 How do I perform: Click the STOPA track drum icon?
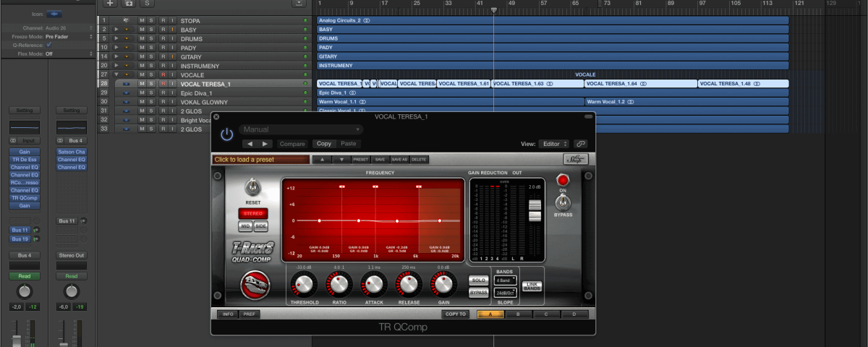pyautogui.click(x=127, y=20)
